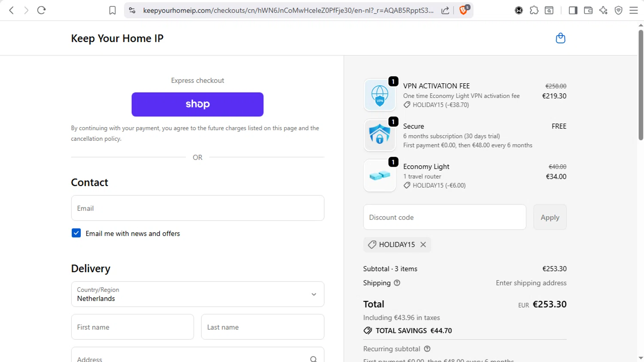
Task: Open the extensions puzzle icon
Action: [534, 10]
